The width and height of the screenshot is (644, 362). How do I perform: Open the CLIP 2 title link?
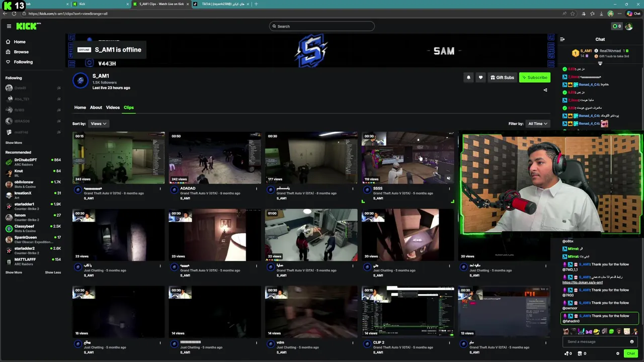tap(379, 342)
